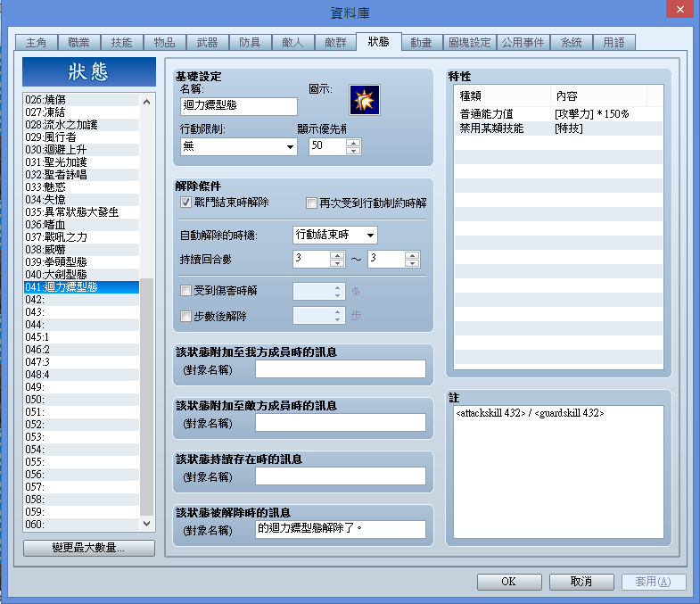Click the 內容 column header

point(598,96)
